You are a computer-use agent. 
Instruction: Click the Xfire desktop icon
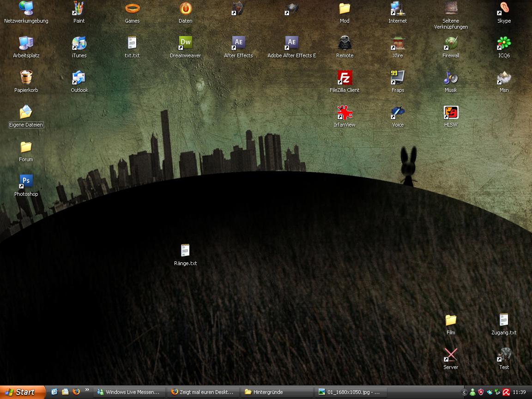[398, 43]
